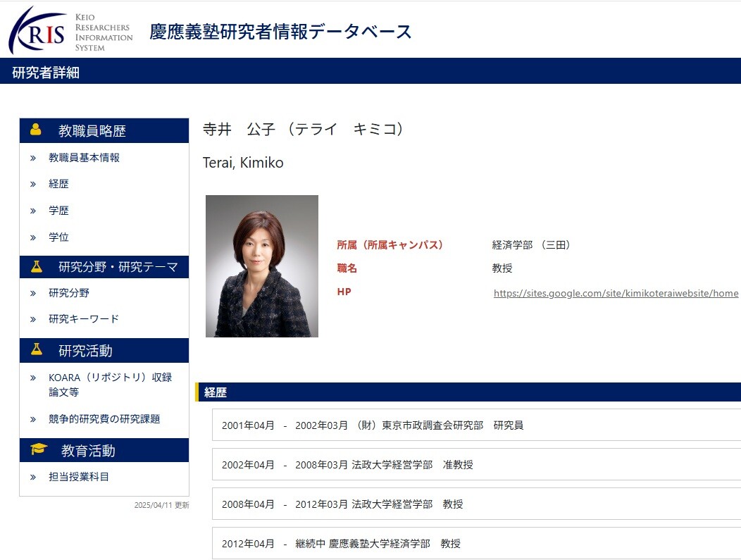Open 担当授業科目 under 教育活動
The height and width of the screenshot is (560, 741).
click(79, 477)
